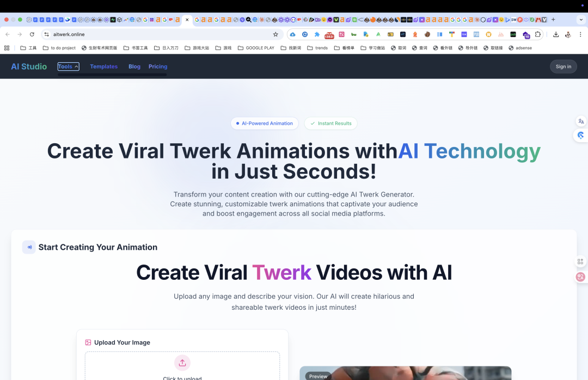This screenshot has height=380, width=588.
Task: Open the '书签工具' bookmarks folder
Action: click(136, 48)
